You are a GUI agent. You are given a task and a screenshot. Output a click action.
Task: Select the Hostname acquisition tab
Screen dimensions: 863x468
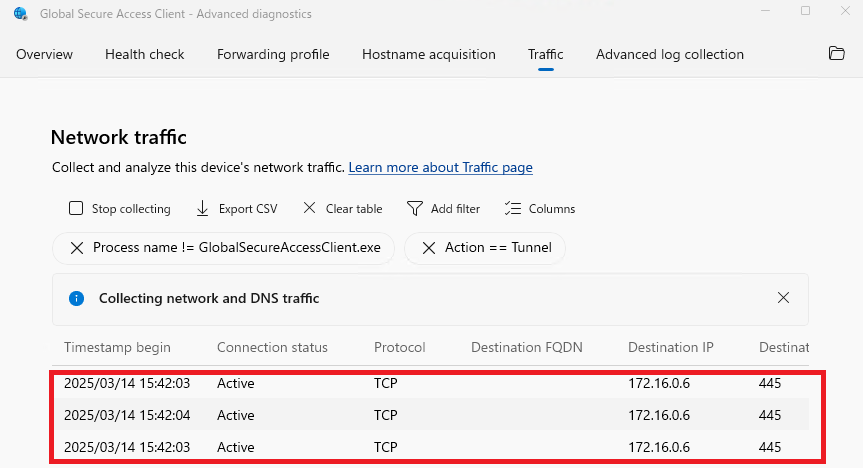(429, 54)
